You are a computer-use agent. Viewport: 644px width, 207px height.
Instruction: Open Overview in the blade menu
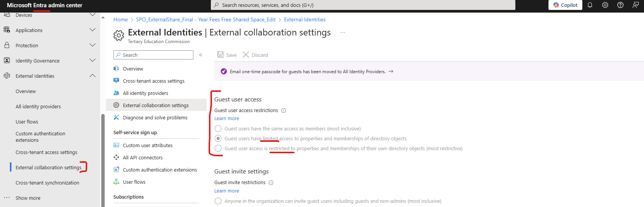pos(133,69)
